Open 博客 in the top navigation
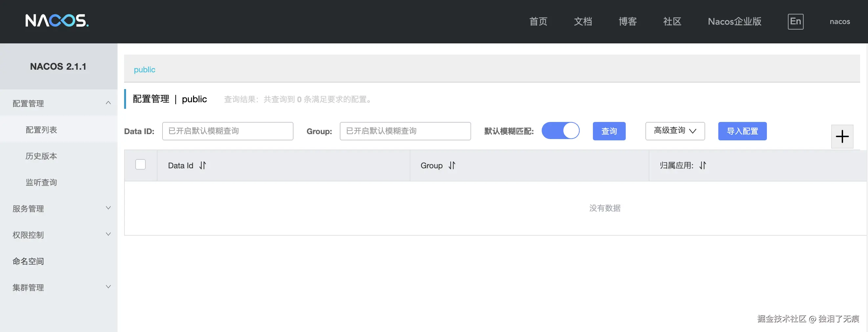 [627, 22]
